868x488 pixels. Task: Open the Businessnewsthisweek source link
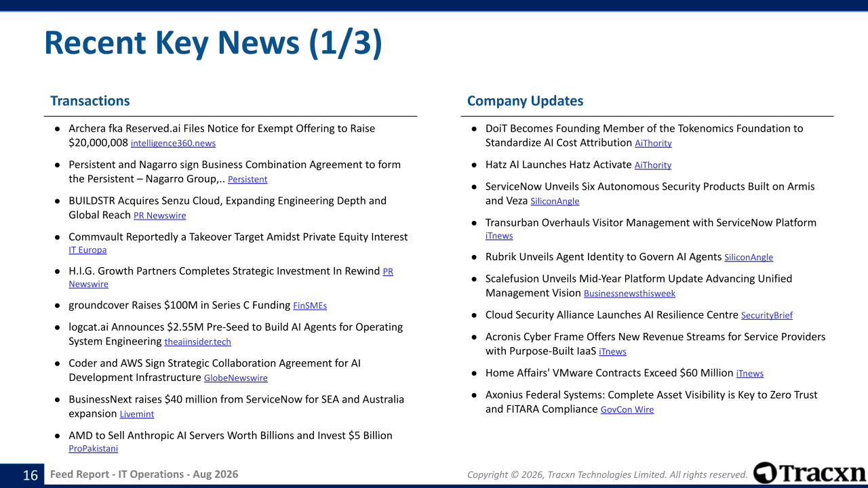pos(629,293)
